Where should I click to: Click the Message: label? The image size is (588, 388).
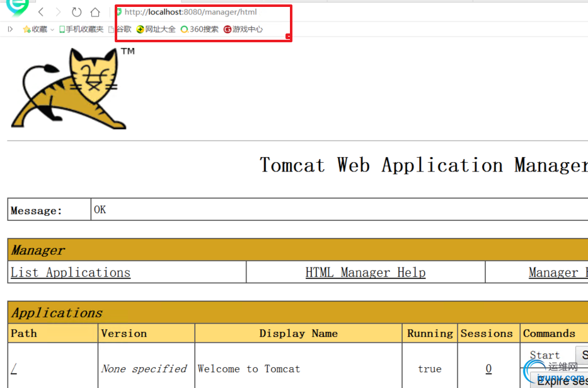point(37,211)
